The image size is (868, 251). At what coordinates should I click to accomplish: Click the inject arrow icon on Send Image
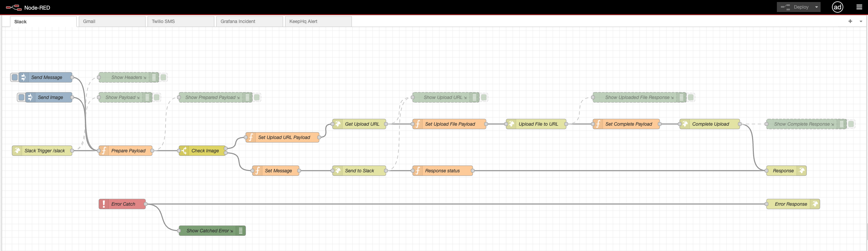click(x=30, y=97)
